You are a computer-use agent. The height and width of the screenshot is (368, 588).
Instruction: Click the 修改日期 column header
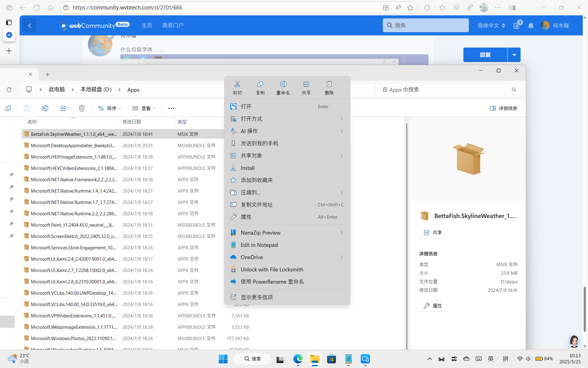tap(132, 122)
